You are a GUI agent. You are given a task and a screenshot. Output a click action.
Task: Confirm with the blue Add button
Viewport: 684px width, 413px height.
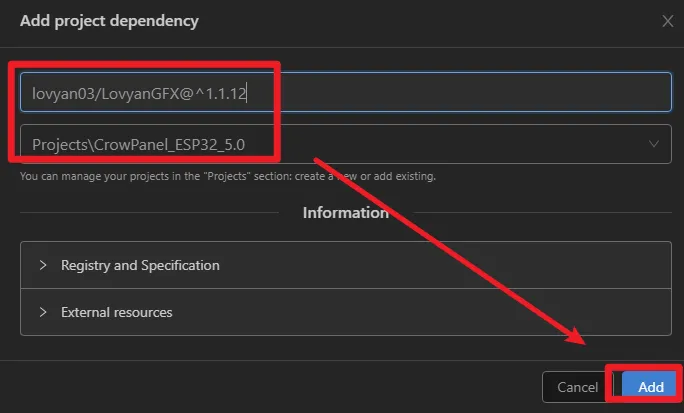[x=651, y=387]
